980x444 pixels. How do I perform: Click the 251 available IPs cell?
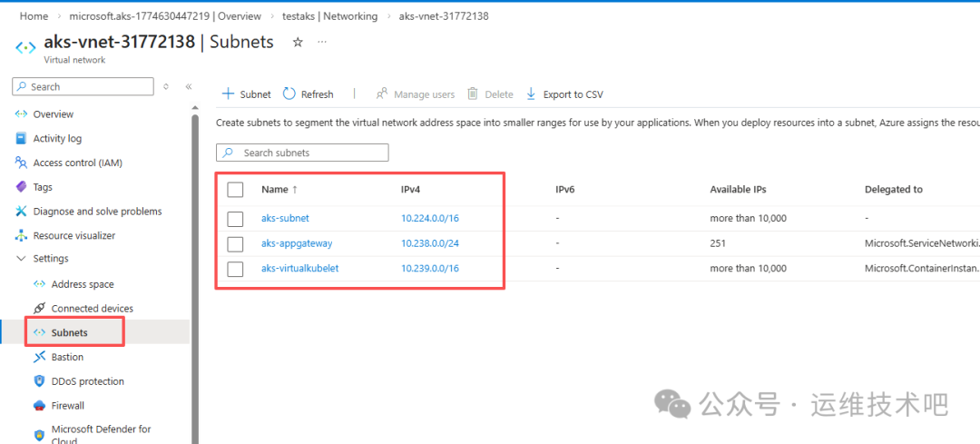(718, 243)
